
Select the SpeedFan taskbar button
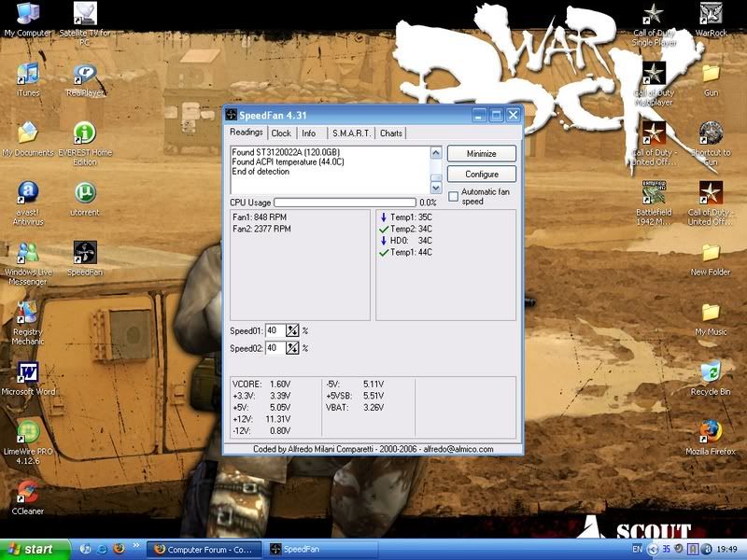(320, 549)
